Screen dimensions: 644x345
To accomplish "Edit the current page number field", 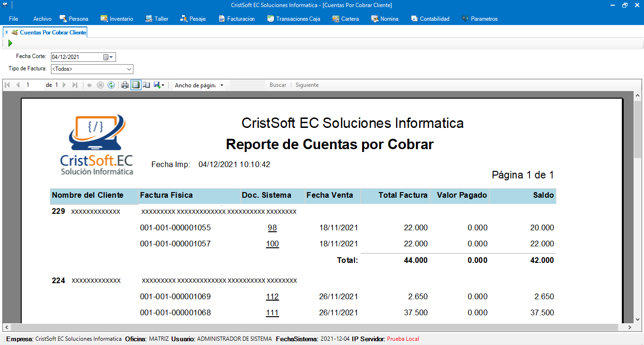I will (34, 85).
